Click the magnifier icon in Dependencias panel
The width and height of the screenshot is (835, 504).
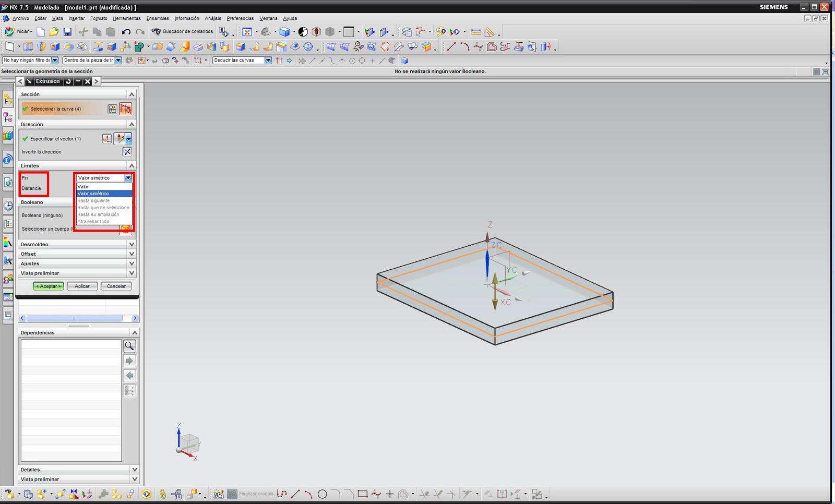point(129,346)
